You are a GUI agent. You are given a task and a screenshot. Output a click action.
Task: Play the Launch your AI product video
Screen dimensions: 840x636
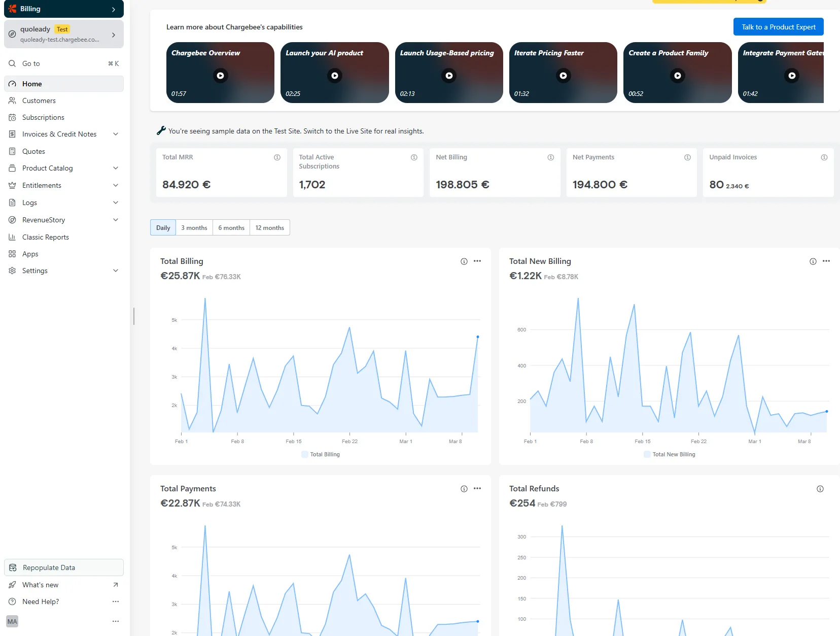click(335, 76)
